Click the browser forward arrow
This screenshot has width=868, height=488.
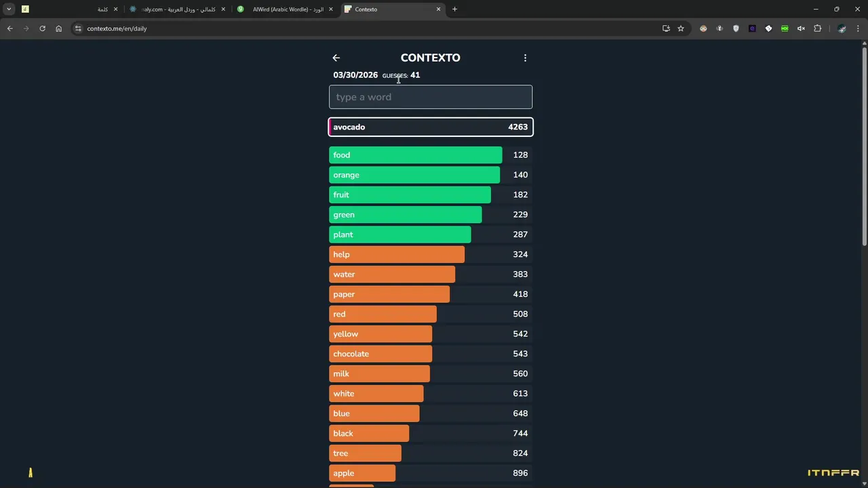(x=26, y=28)
